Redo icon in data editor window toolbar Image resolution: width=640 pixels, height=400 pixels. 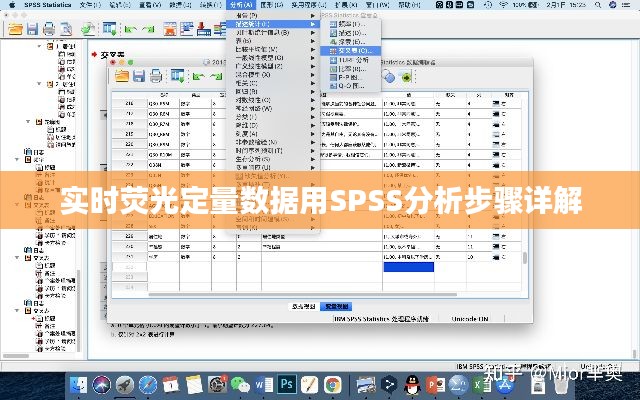click(x=216, y=76)
